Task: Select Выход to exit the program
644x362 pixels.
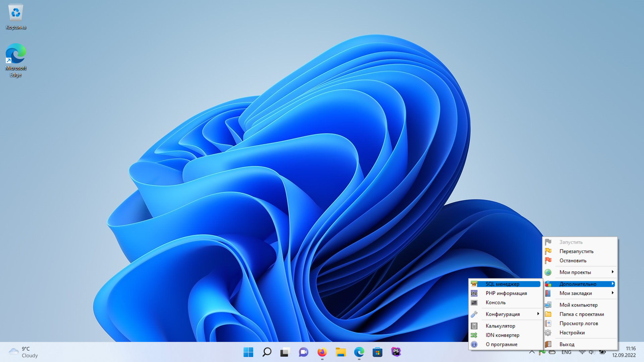Action: [567, 344]
